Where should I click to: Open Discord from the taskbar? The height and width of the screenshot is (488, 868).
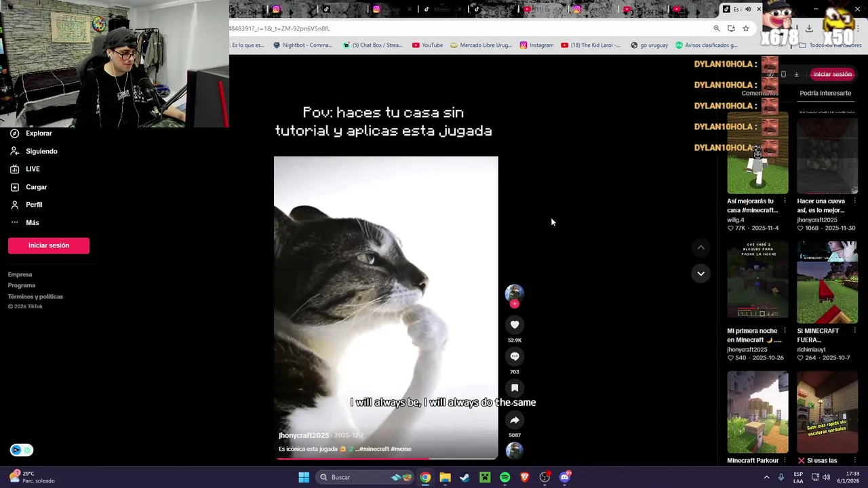click(x=565, y=477)
